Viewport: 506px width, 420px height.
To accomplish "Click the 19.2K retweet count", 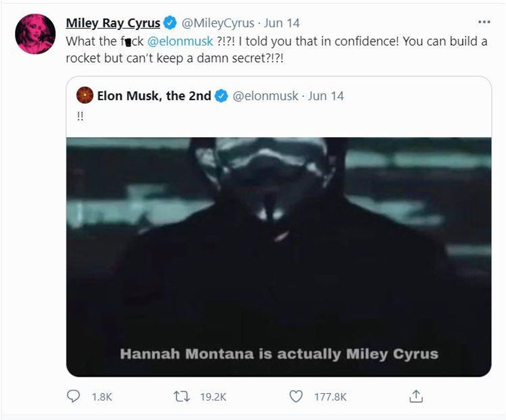I will pyautogui.click(x=213, y=397).
